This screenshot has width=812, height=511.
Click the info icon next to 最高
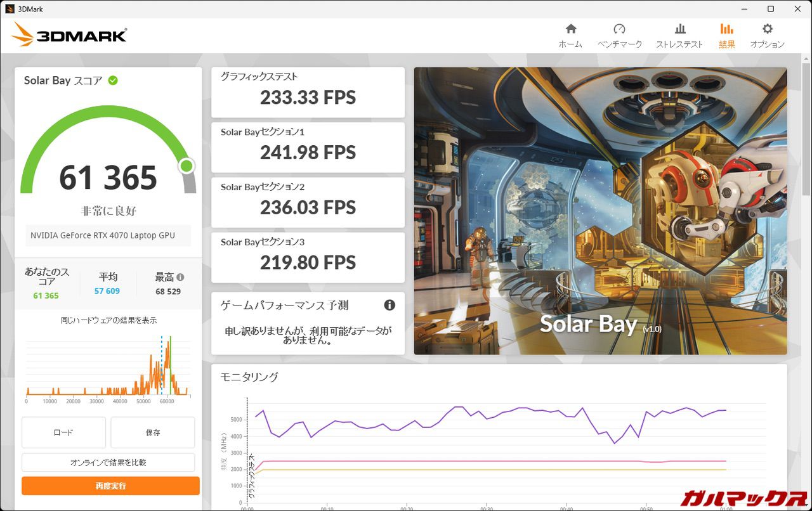(x=180, y=277)
